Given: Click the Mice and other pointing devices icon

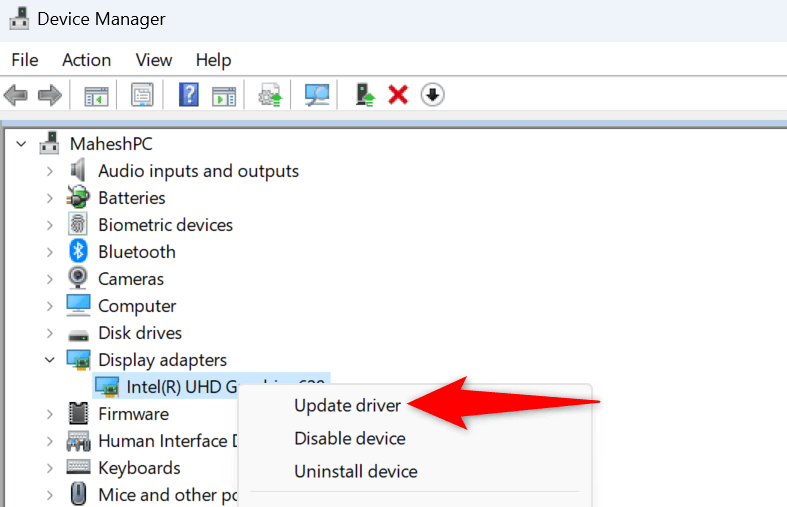Looking at the screenshot, I should pyautogui.click(x=78, y=494).
